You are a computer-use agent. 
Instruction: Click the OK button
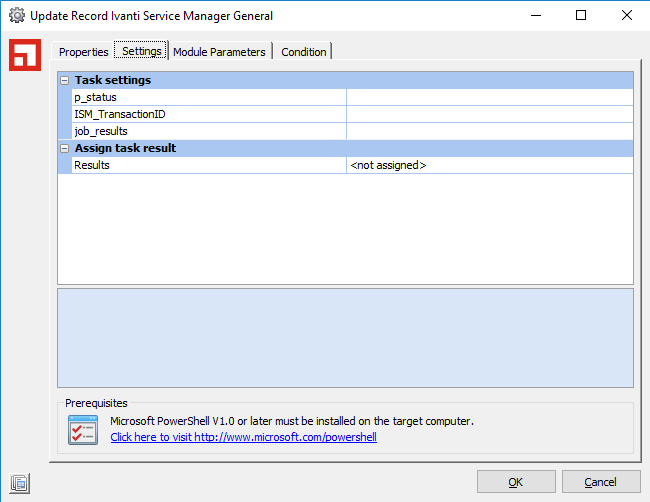tap(516, 482)
